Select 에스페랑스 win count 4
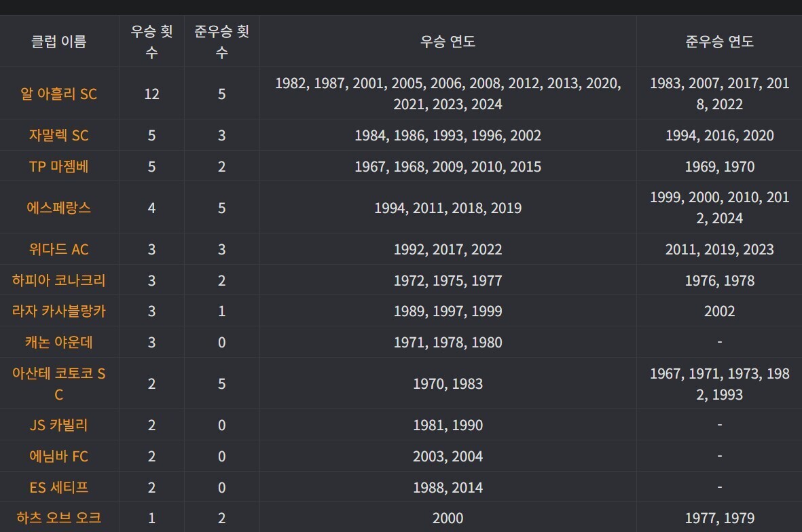Image resolution: width=802 pixels, height=532 pixels. 151,208
